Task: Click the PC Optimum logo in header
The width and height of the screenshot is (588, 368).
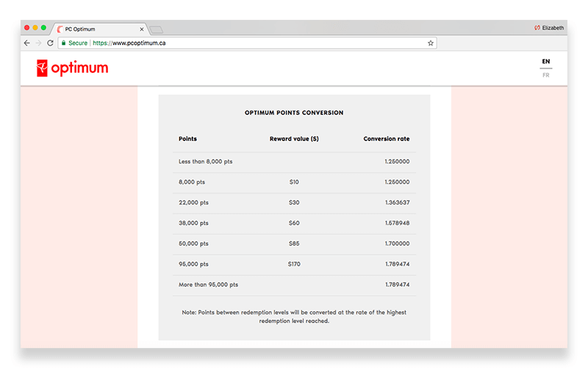Action: coord(72,68)
